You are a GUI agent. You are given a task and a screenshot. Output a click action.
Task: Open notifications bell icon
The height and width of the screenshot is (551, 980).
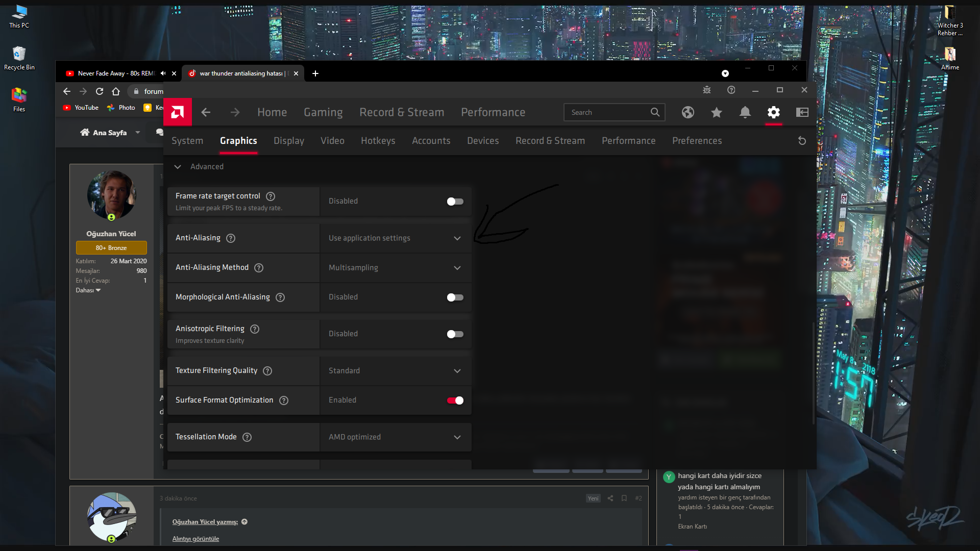[745, 112]
